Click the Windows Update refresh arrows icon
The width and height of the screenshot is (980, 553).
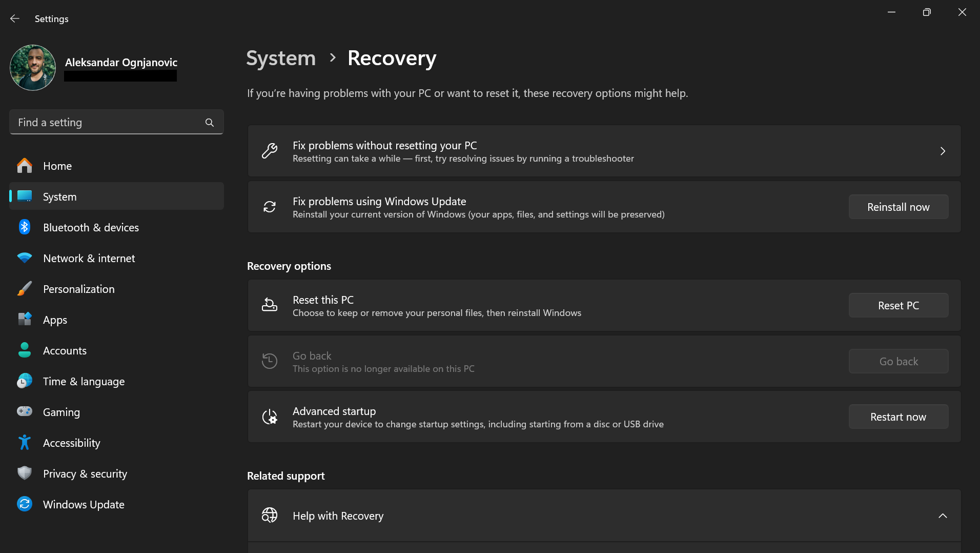tap(270, 207)
